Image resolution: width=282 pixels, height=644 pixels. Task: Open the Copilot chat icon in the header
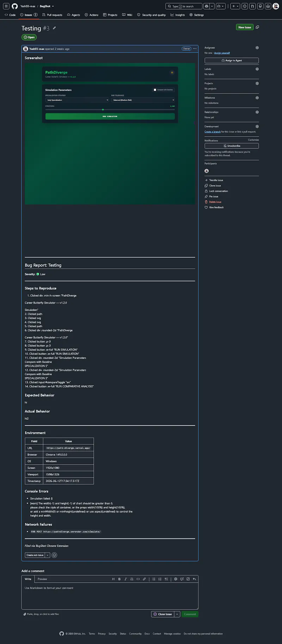tap(207, 6)
